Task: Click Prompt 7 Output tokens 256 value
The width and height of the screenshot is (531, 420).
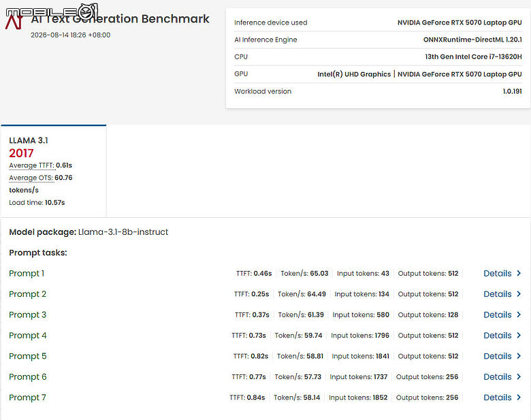Action: pos(452,398)
